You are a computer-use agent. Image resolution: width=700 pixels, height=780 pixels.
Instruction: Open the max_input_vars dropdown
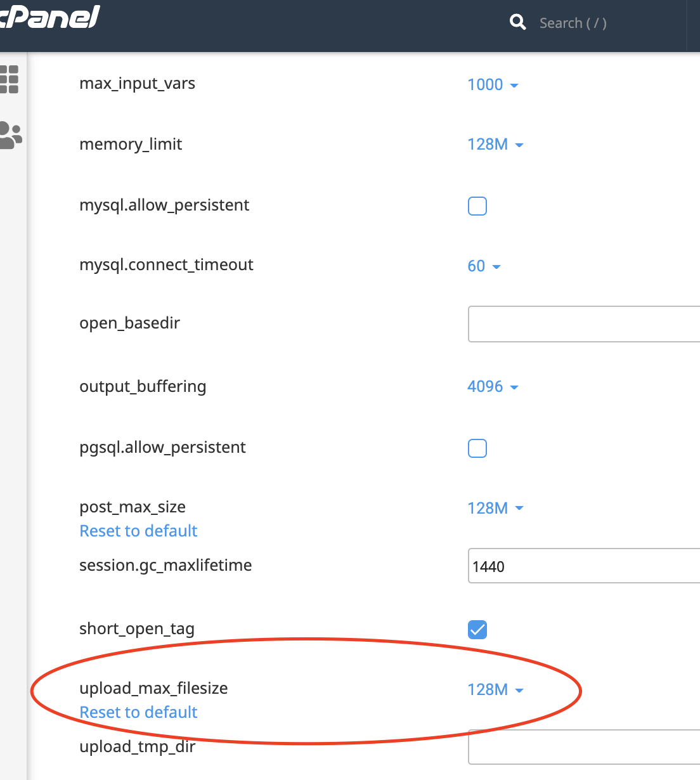pyautogui.click(x=494, y=84)
